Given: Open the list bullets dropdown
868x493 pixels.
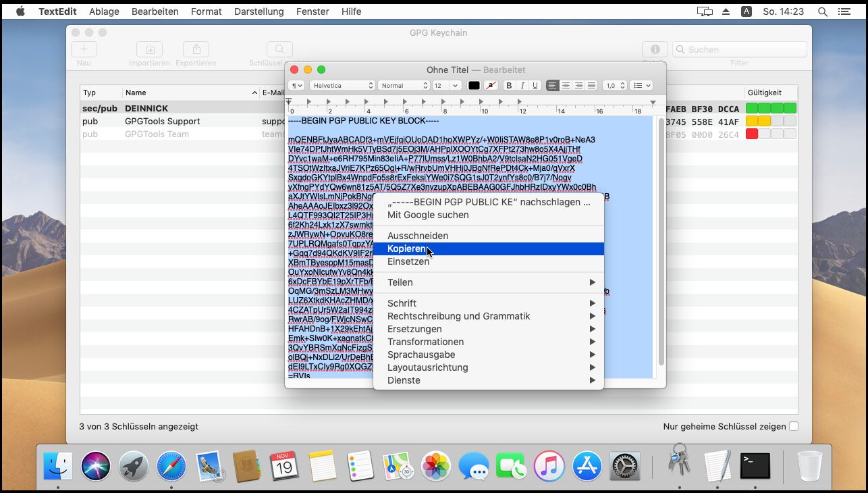Looking at the screenshot, I should (641, 86).
